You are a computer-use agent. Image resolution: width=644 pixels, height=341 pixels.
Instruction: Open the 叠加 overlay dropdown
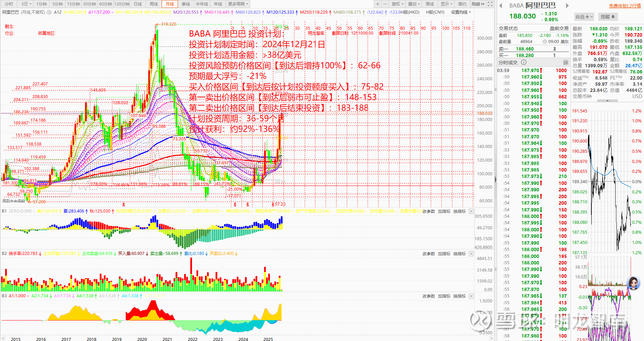tap(414, 4)
